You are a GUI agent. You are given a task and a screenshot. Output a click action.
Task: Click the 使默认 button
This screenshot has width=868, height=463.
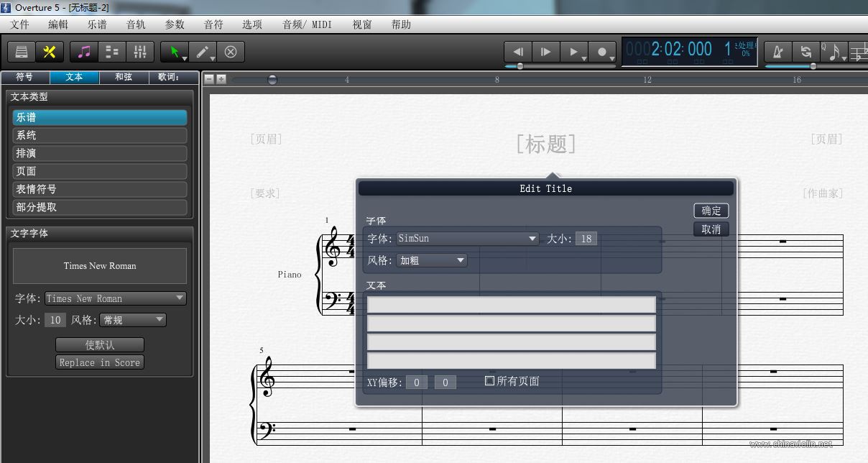pos(100,345)
